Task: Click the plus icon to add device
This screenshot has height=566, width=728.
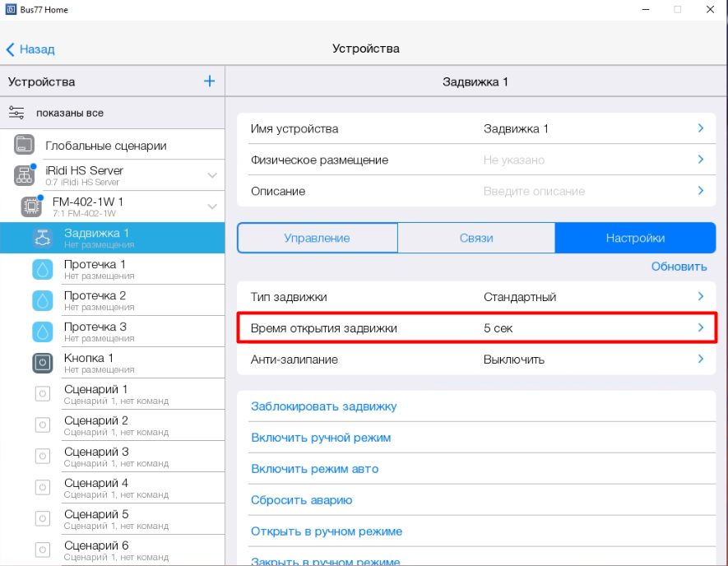Action: (209, 81)
